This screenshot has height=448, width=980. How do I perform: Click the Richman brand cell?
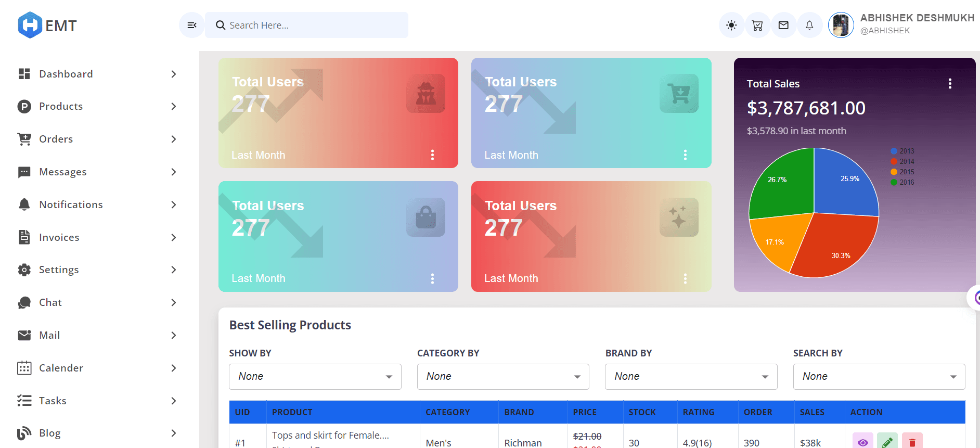(523, 443)
